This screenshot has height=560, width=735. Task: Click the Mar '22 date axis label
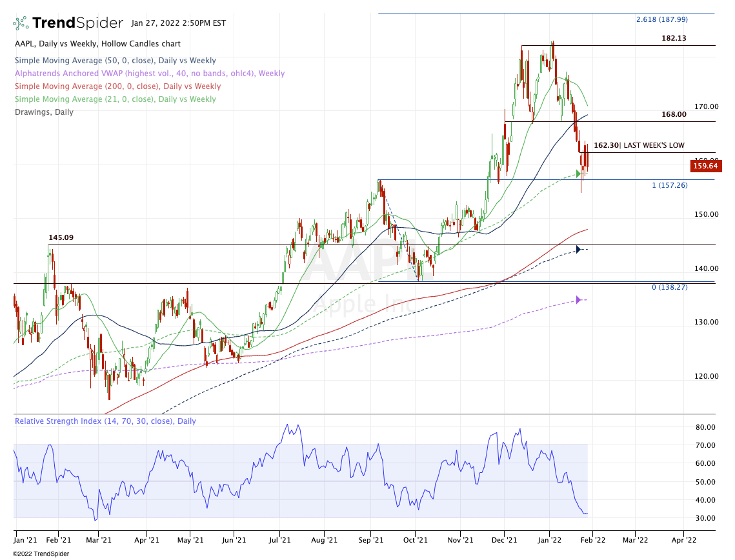coord(635,540)
